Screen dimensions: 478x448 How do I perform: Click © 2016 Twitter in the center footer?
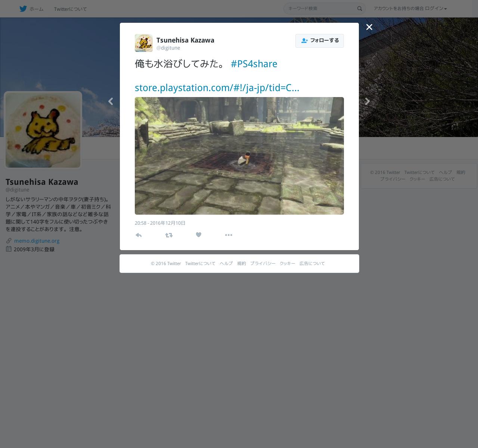click(166, 264)
